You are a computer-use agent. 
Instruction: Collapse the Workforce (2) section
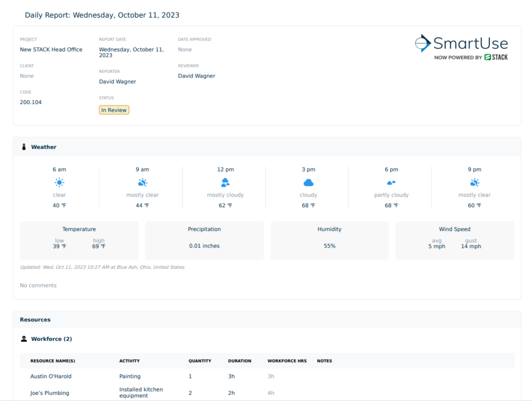(50, 339)
